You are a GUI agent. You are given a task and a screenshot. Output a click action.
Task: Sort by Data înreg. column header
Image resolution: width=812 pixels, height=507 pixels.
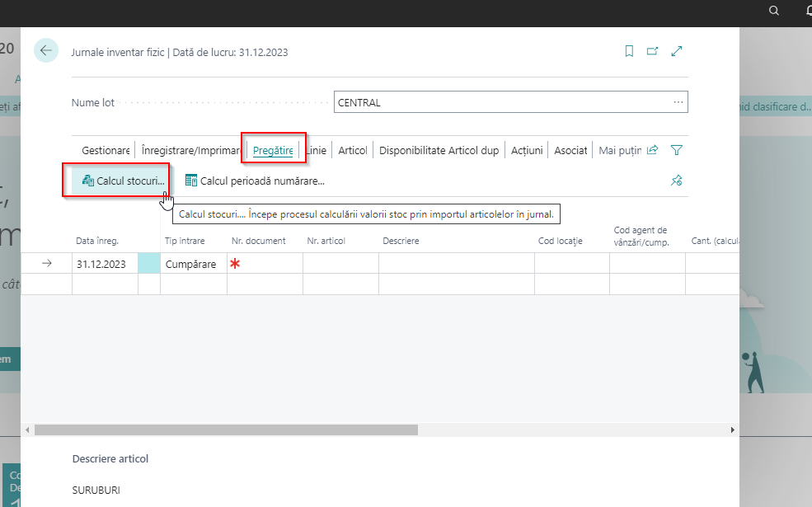[97, 241]
